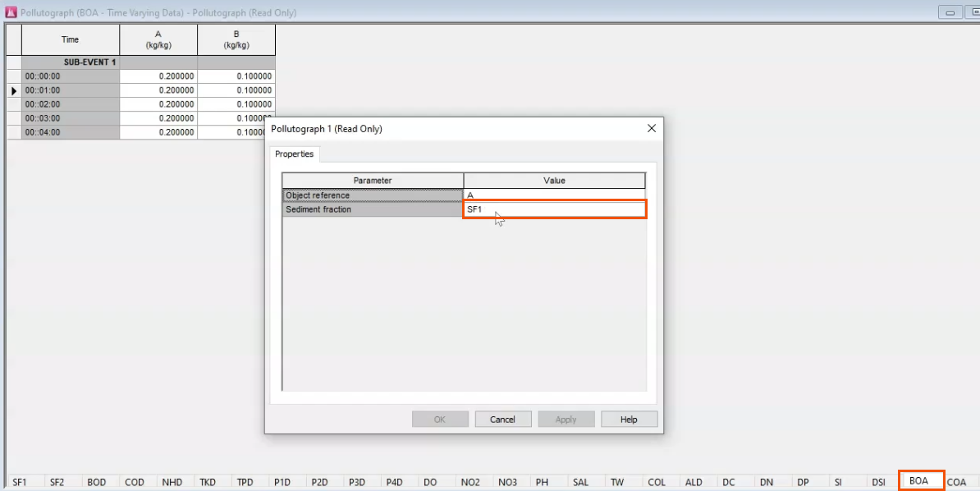This screenshot has height=491, width=980.
Task: Select column B value at 00:02:00
Action: (236, 104)
